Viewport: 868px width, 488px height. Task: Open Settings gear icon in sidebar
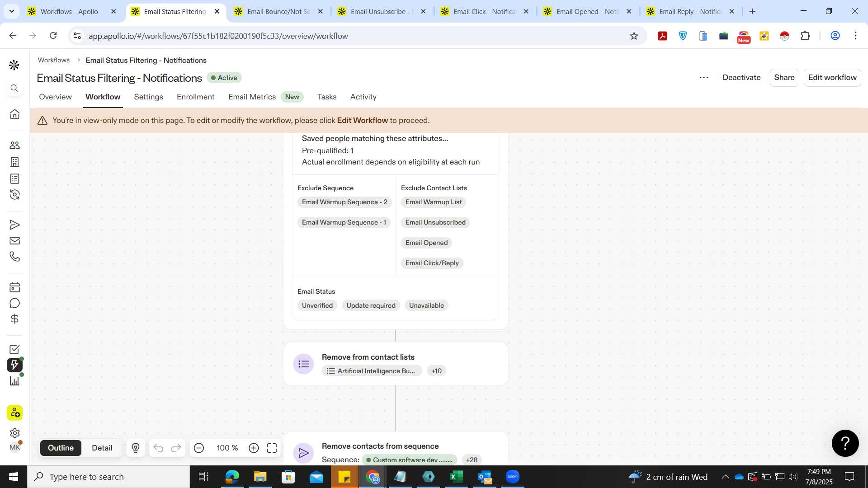click(14, 433)
